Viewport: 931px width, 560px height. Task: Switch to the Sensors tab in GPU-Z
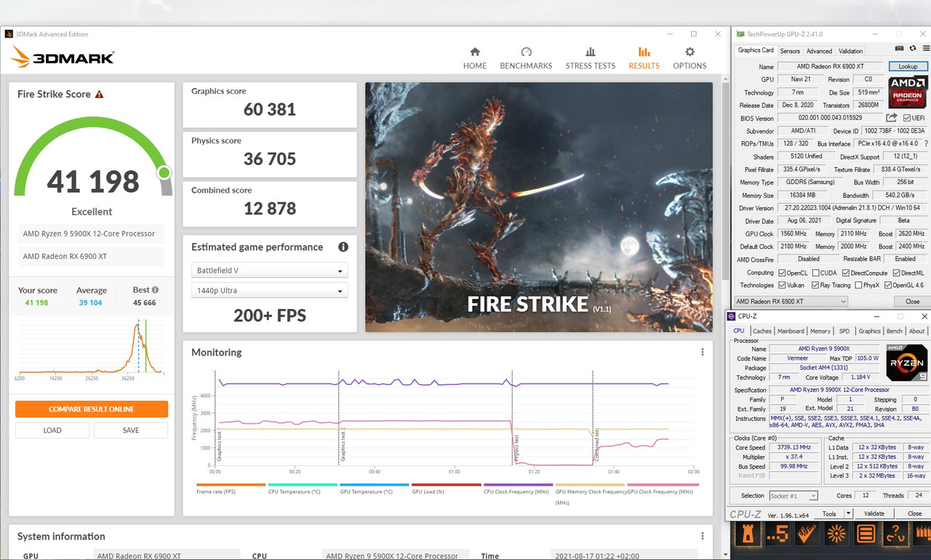click(x=790, y=51)
